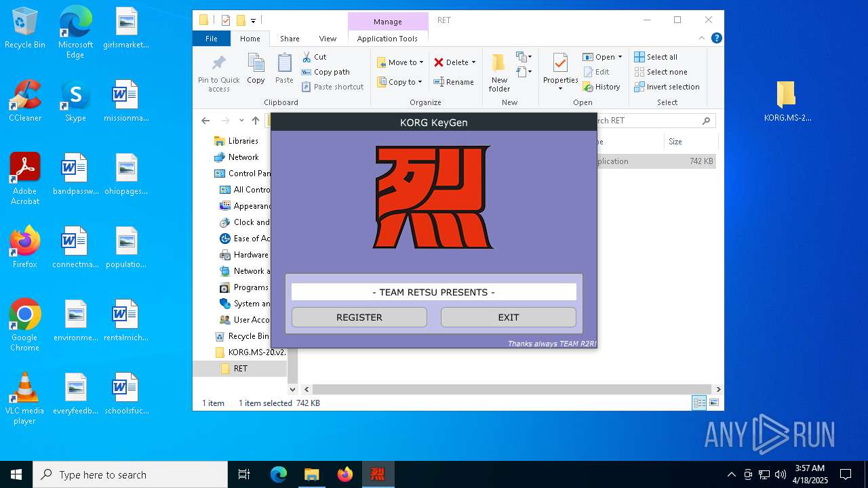Open the CCleaner desktop icon
This screenshot has width=868, height=488.
pos(25,102)
